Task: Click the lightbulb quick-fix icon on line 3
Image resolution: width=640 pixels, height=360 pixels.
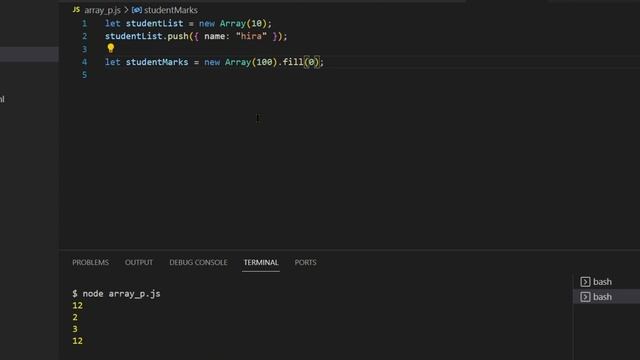Action: 111,48
